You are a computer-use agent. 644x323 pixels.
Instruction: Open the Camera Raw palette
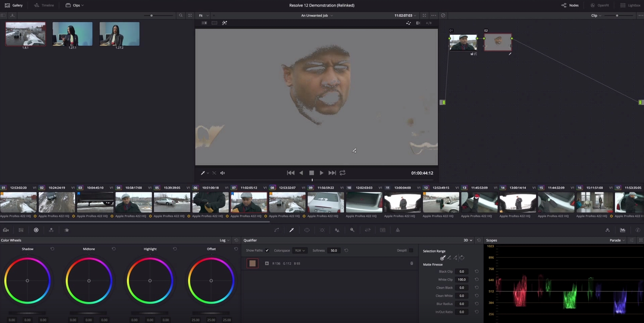(6, 230)
